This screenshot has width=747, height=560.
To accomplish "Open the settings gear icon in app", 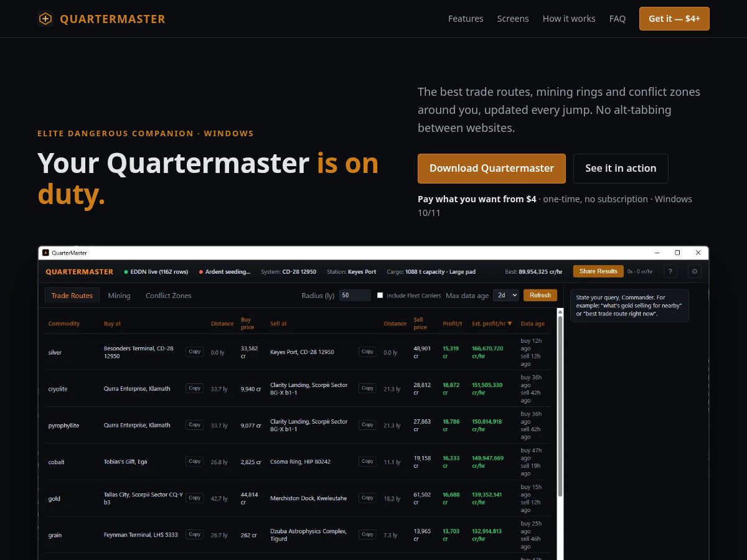I will click(x=695, y=271).
